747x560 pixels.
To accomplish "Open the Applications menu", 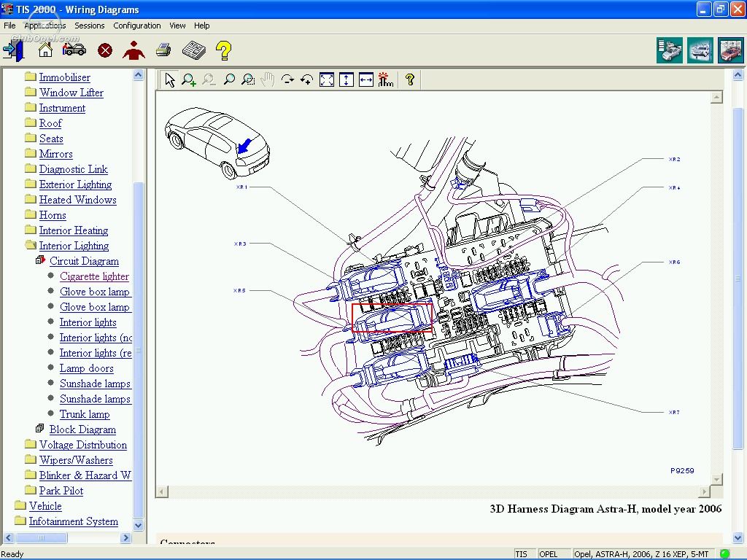I will 44,26.
